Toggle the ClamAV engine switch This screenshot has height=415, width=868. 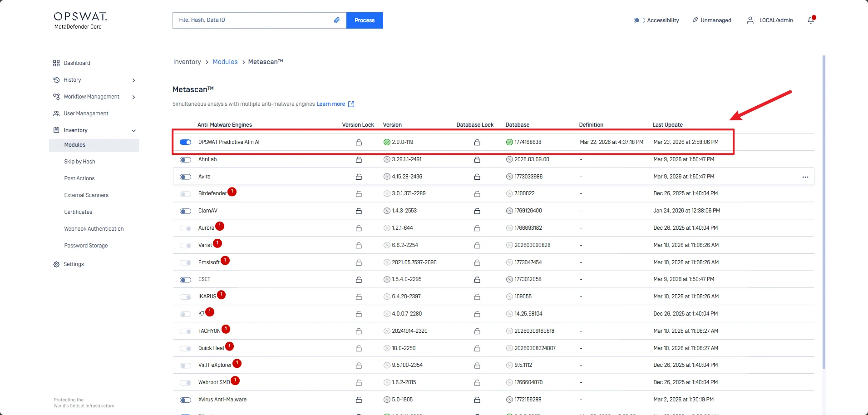(x=185, y=211)
